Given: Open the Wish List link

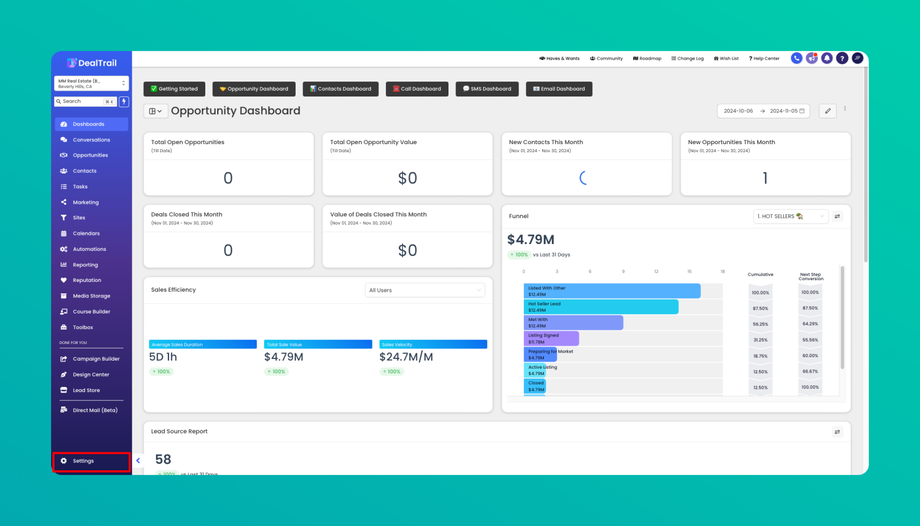Looking at the screenshot, I should pos(726,59).
